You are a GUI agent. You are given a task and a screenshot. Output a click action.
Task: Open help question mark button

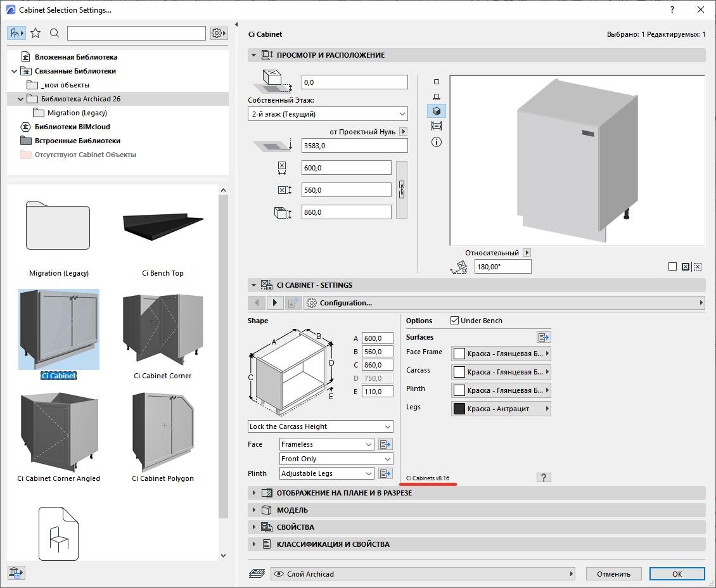[544, 478]
